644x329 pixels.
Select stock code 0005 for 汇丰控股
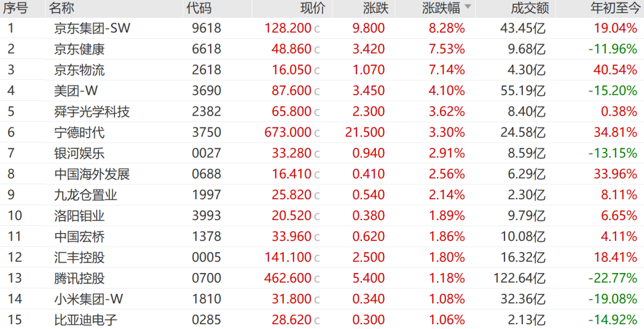[206, 257]
